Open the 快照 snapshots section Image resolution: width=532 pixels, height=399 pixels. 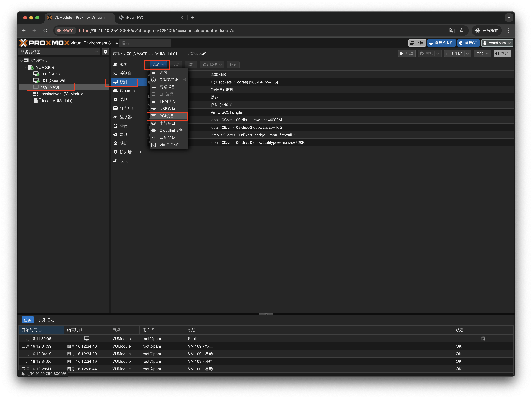pyautogui.click(x=124, y=143)
